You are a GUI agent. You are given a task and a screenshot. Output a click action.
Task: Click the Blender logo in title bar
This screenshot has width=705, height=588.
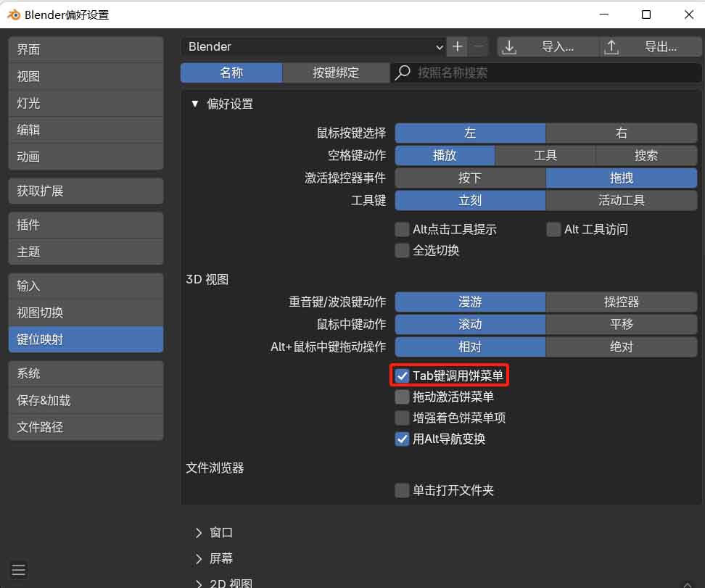tap(14, 15)
